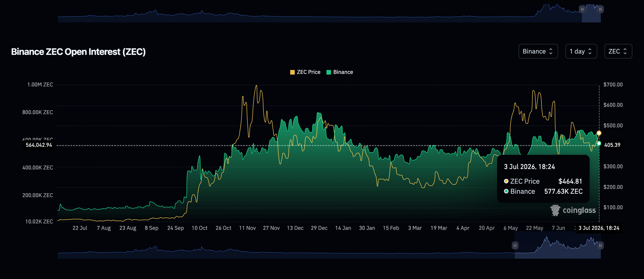Click the 6 May date label
The width and height of the screenshot is (644, 279).
pyautogui.click(x=511, y=228)
